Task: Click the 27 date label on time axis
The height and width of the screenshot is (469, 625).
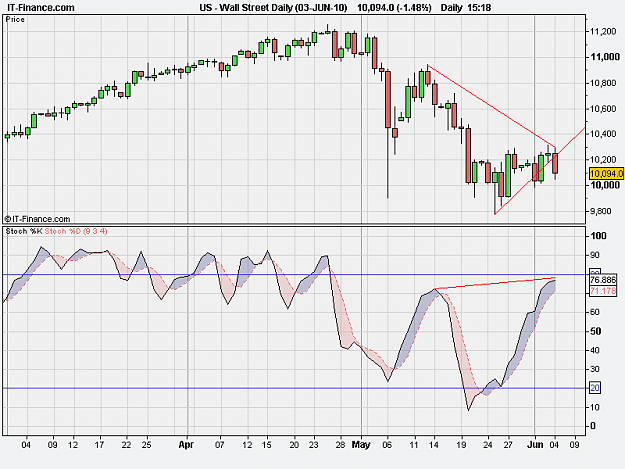Action: click(x=507, y=445)
